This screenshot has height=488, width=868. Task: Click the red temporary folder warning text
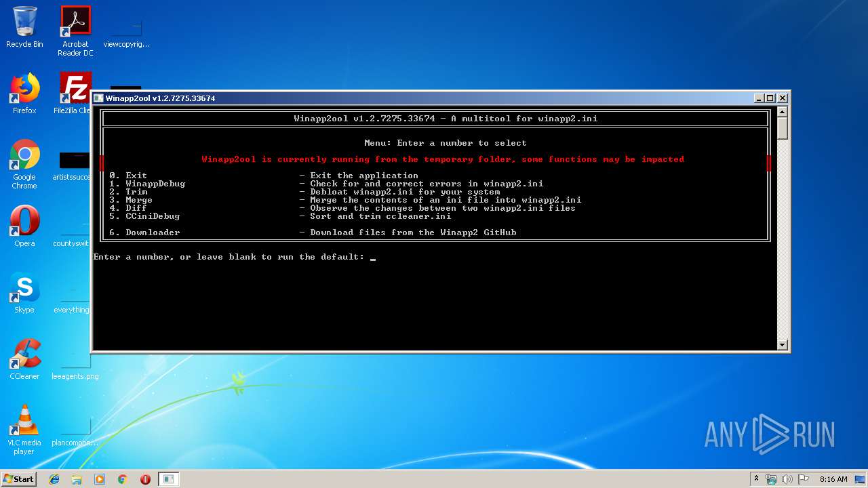point(443,159)
